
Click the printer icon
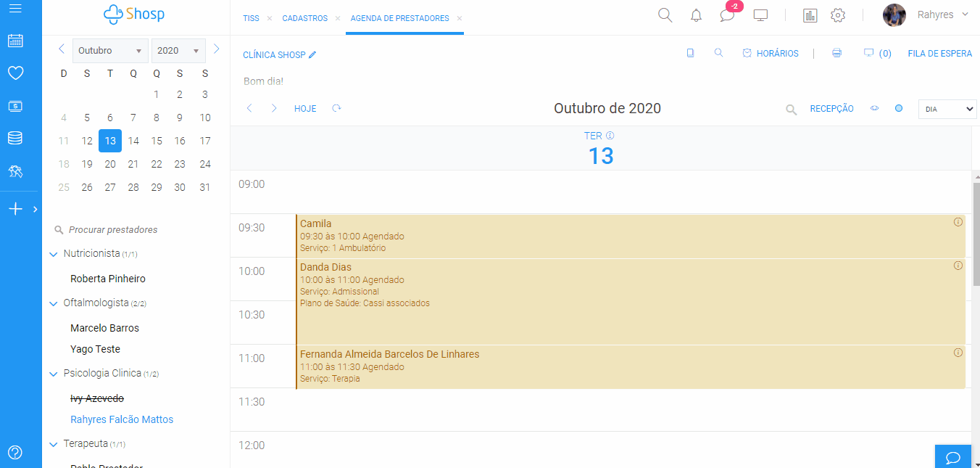pos(836,53)
